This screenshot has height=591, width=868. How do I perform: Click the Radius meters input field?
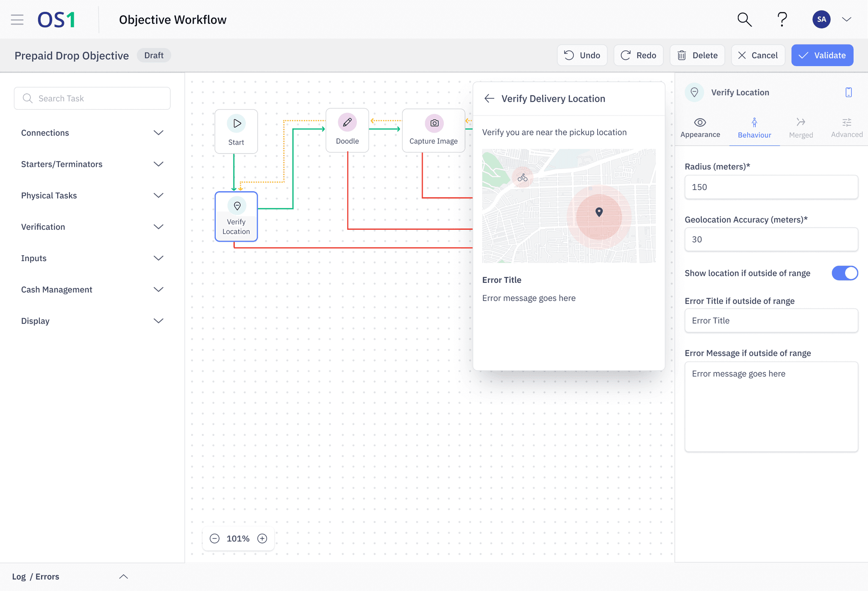pyautogui.click(x=771, y=187)
